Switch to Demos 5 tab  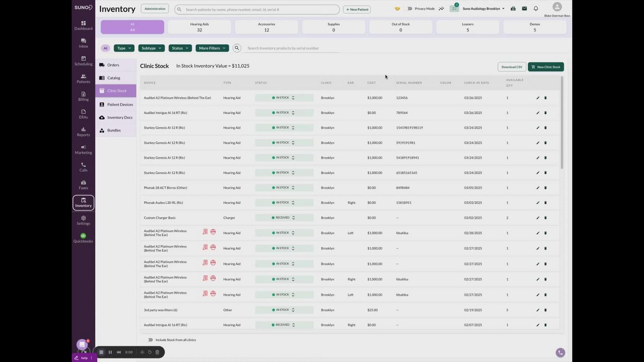point(535,27)
